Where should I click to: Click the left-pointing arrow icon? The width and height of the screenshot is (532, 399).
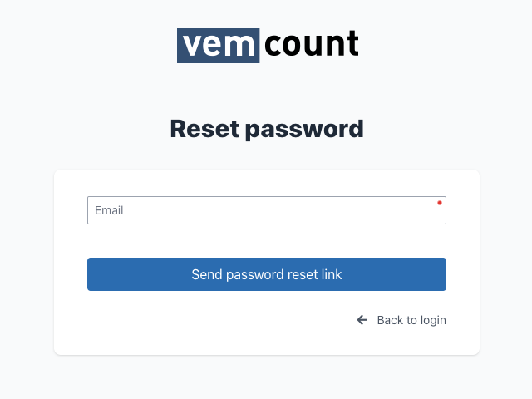[362, 320]
